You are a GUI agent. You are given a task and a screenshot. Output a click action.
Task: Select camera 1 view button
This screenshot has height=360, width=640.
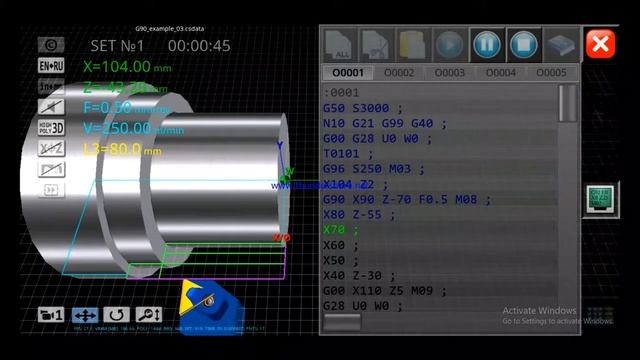51,315
